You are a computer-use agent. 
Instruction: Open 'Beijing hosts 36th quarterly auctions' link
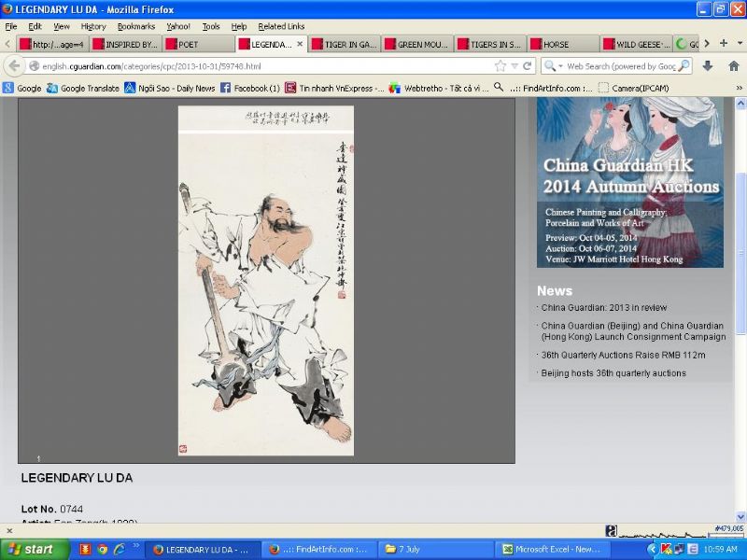pyautogui.click(x=613, y=373)
